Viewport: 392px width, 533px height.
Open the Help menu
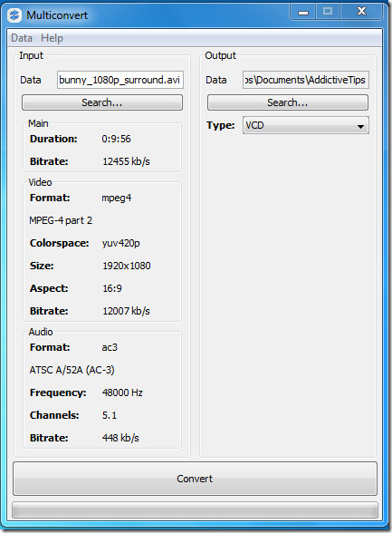52,38
